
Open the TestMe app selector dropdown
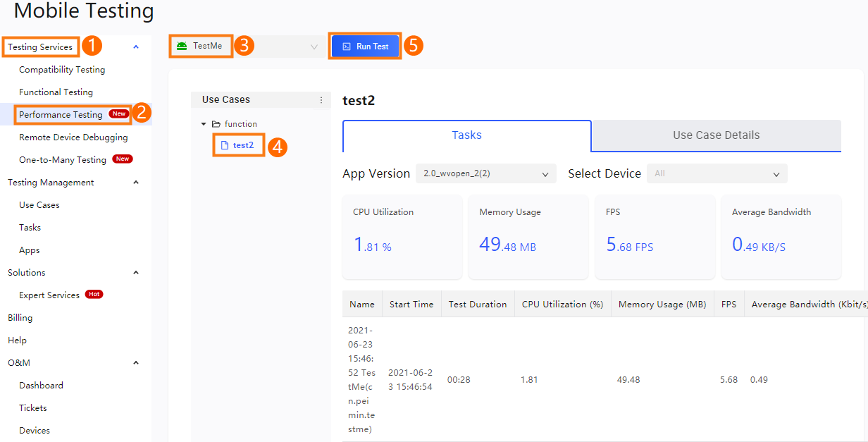coord(248,47)
